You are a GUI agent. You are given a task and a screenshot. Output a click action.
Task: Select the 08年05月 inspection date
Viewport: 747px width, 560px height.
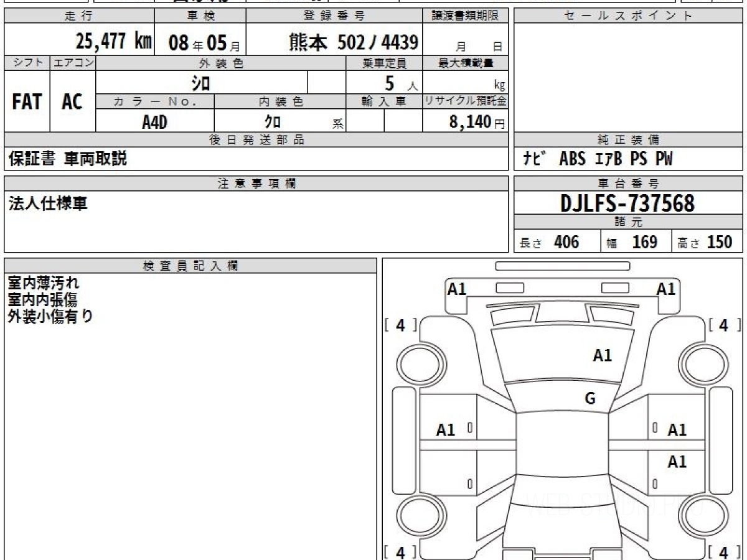[x=204, y=43]
